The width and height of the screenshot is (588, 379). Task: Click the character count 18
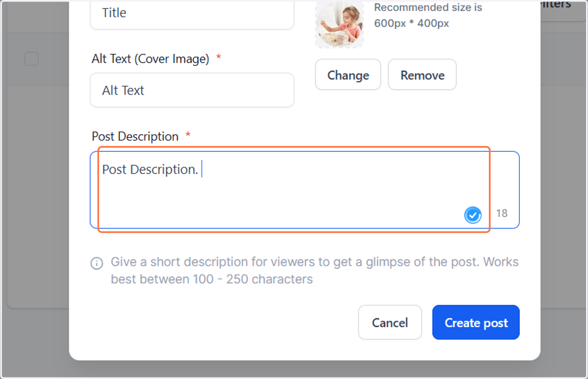click(502, 213)
